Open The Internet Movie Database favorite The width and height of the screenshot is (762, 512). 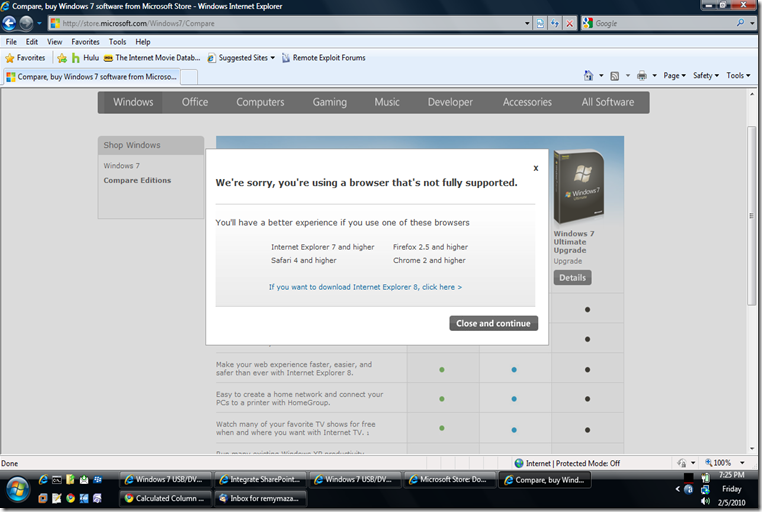(152, 58)
